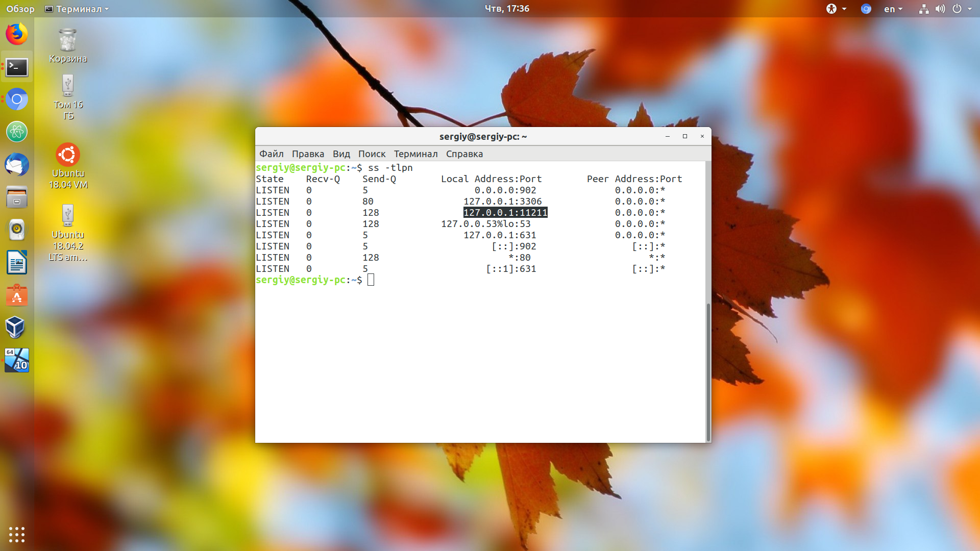
Task: Open Ubuntu Software center icon
Action: pos(17,295)
